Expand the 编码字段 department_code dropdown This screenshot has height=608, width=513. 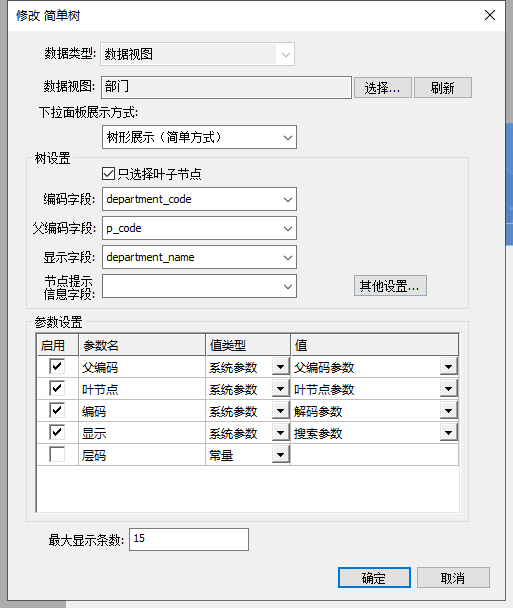point(288,199)
